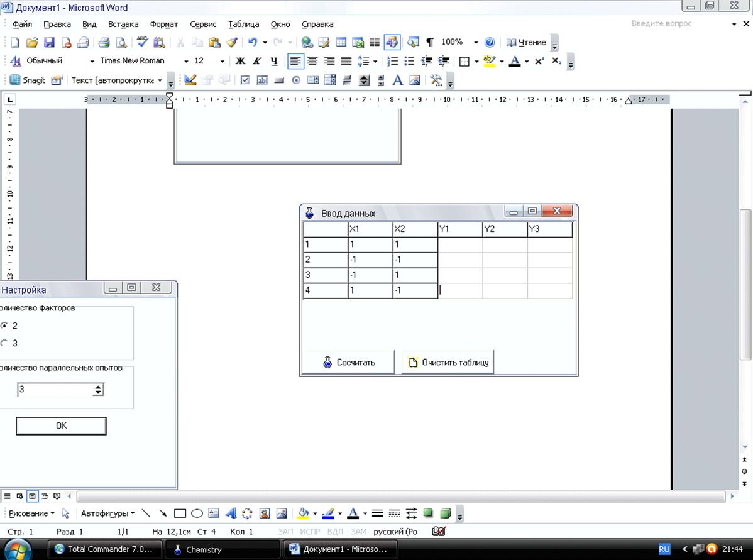
Task: Toggle underline formatting (Ч)
Action: 274,62
